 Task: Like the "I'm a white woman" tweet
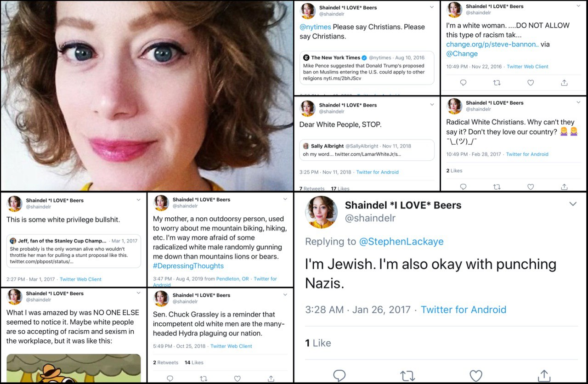(531, 83)
